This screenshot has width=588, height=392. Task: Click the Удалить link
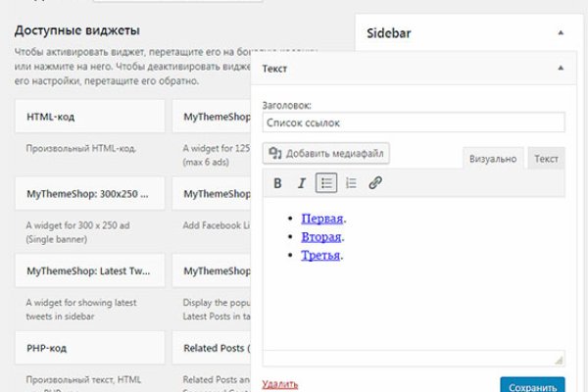pyautogui.click(x=280, y=384)
